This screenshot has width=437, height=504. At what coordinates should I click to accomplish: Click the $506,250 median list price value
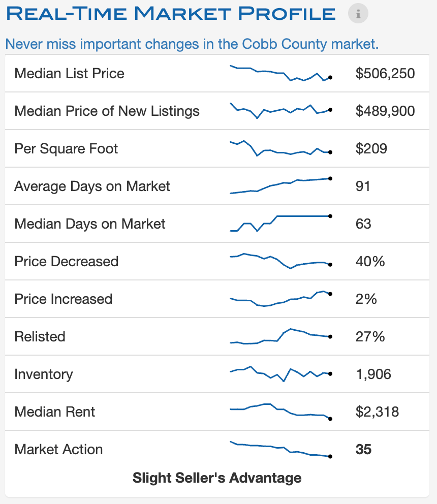click(x=385, y=74)
